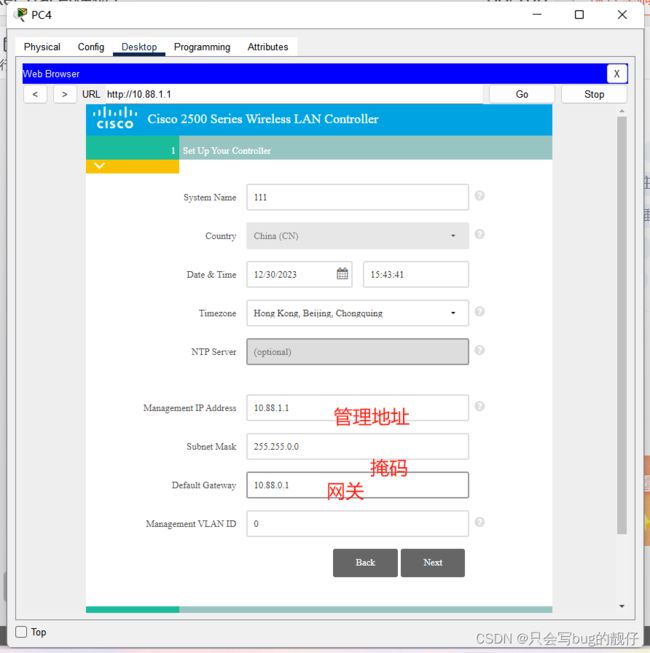Click the Cisco logo in header

click(115, 118)
